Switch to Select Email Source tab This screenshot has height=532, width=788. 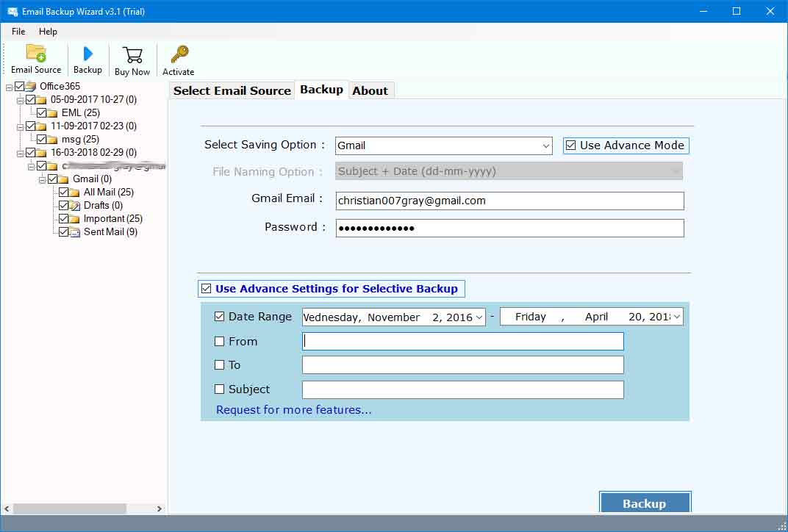tap(232, 91)
